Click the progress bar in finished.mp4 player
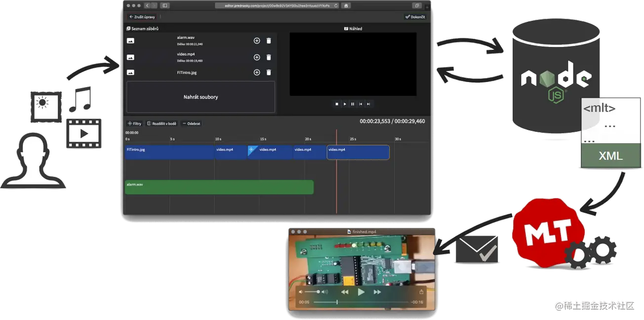This screenshot has height=320, width=644. click(x=361, y=302)
